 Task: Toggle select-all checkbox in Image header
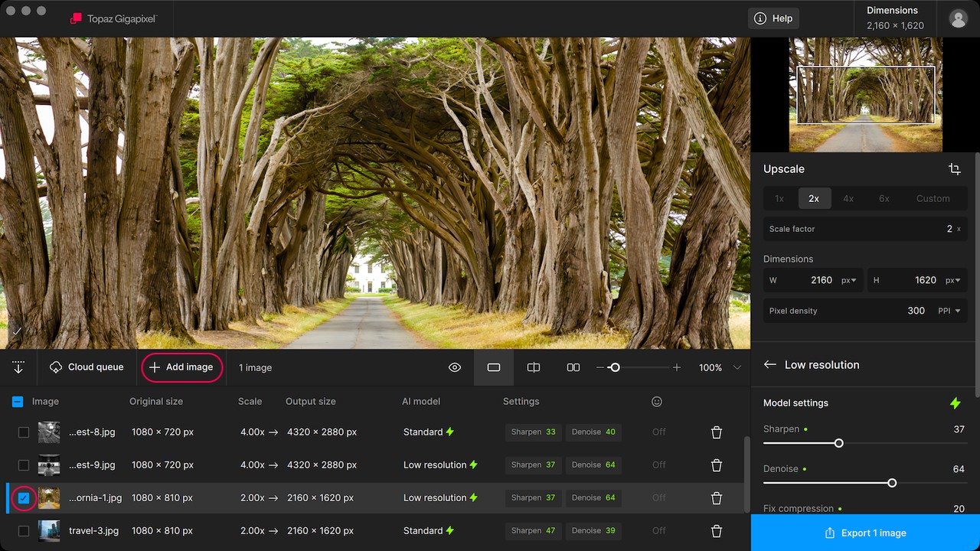[x=18, y=401]
